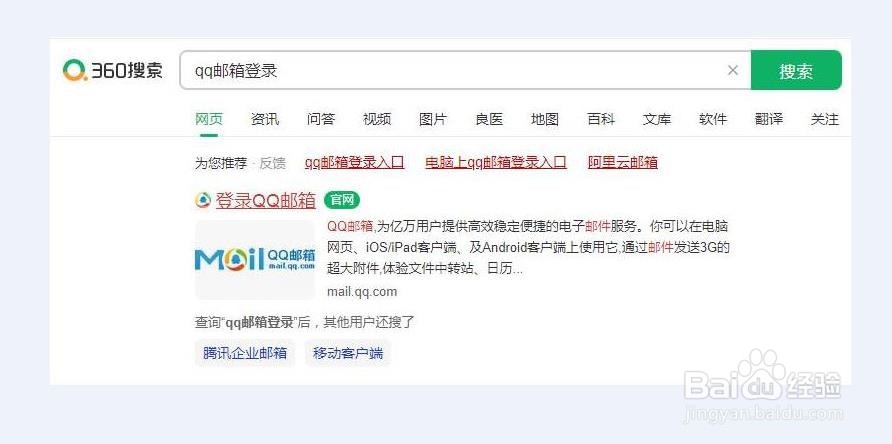Click the green 官网 badge
Image resolution: width=892 pixels, height=444 pixels.
342,200
